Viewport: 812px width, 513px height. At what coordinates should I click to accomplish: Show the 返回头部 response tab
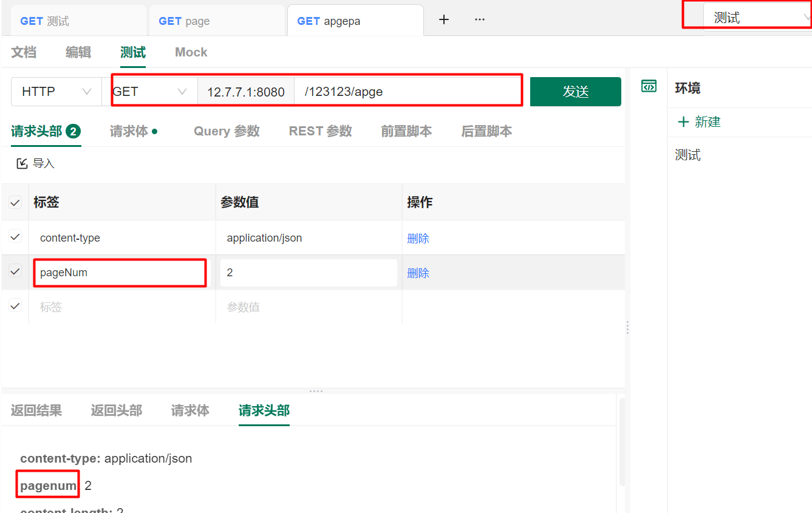tap(117, 410)
